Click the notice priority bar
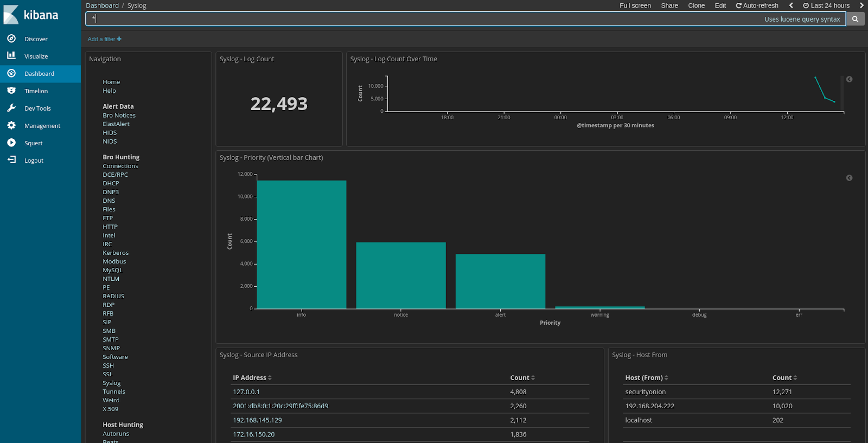This screenshot has width=868, height=443. tap(401, 275)
